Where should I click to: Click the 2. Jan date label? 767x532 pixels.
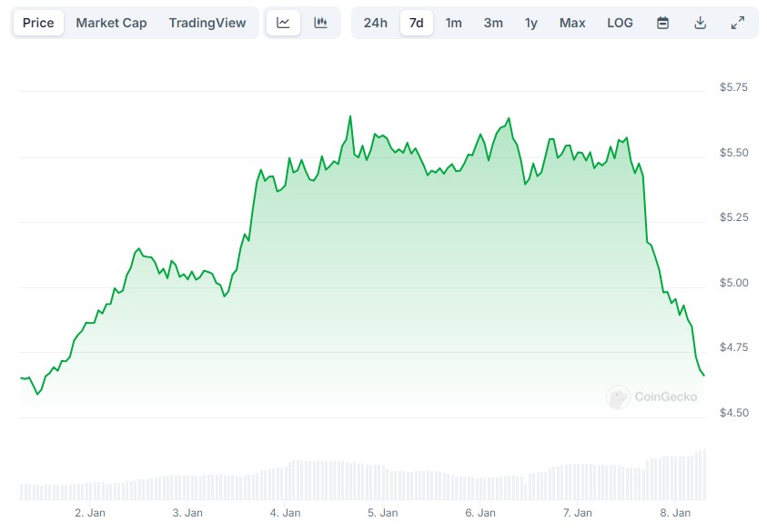[90, 512]
